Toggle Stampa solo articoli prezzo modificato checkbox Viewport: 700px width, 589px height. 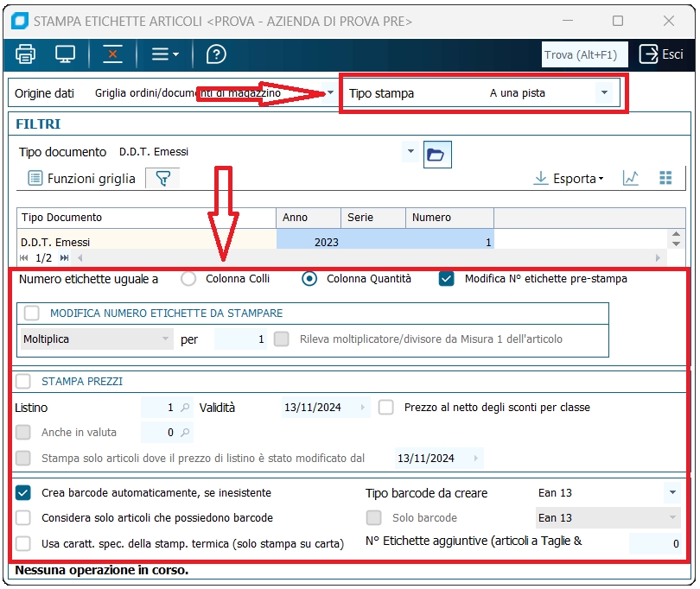click(23, 459)
